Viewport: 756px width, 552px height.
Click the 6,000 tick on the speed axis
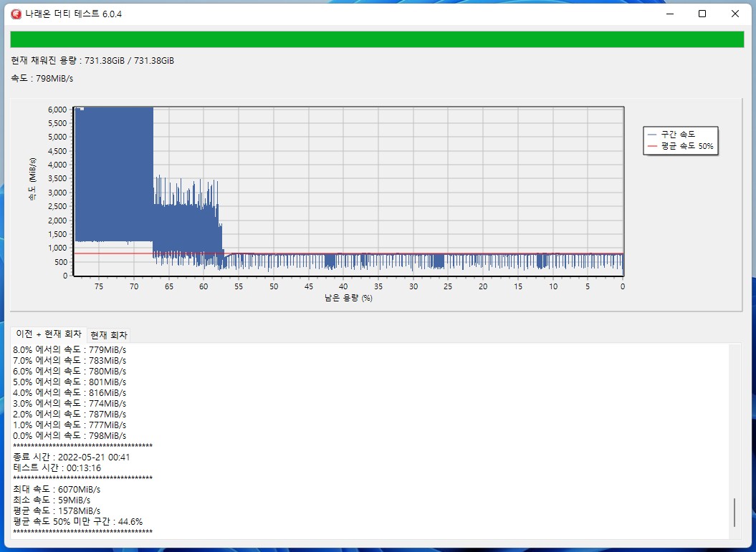(57, 110)
